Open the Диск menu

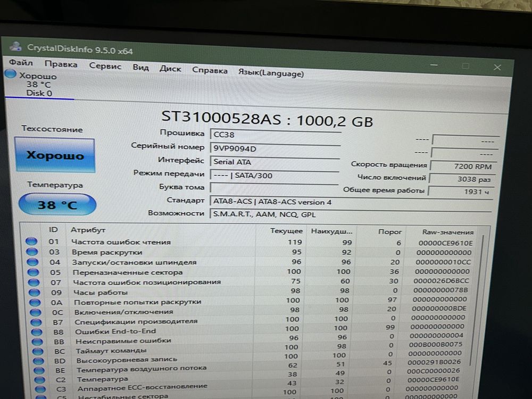(x=170, y=69)
